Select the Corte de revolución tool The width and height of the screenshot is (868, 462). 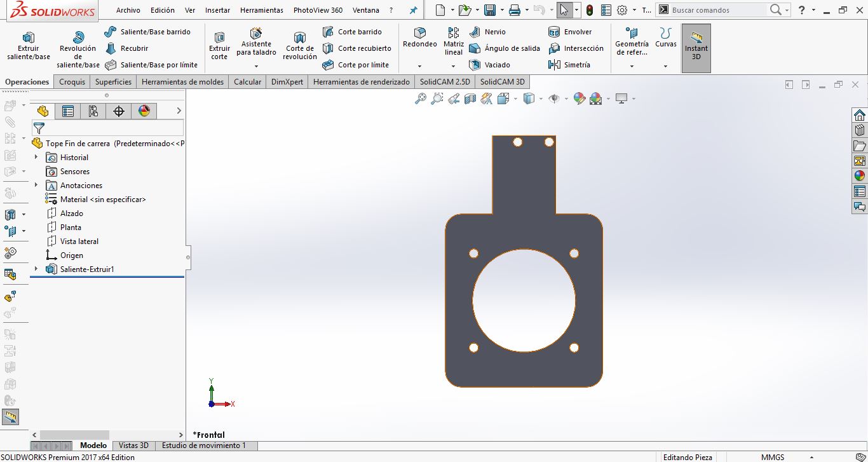click(x=300, y=46)
